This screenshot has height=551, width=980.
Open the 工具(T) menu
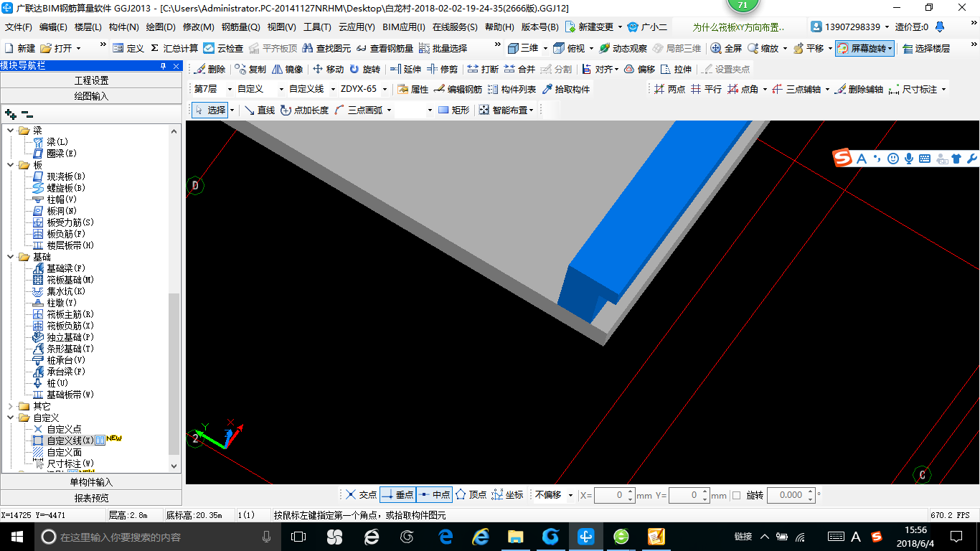(x=317, y=27)
